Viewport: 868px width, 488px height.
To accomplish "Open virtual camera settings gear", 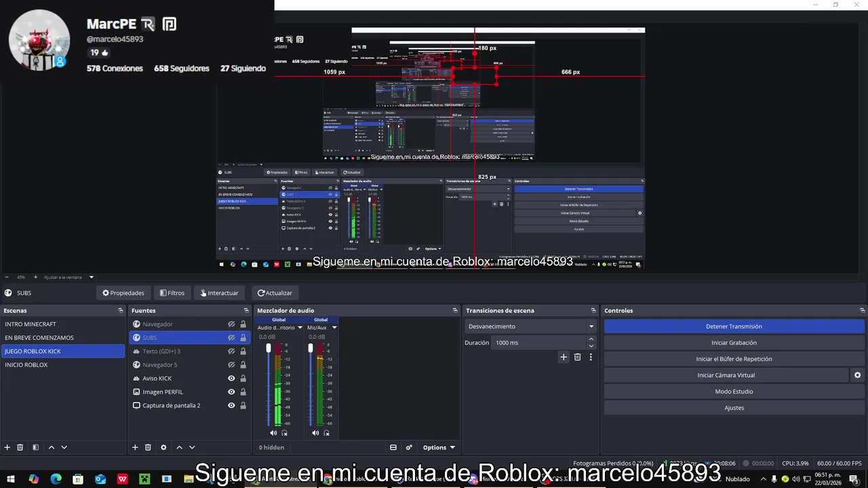I will 857,375.
